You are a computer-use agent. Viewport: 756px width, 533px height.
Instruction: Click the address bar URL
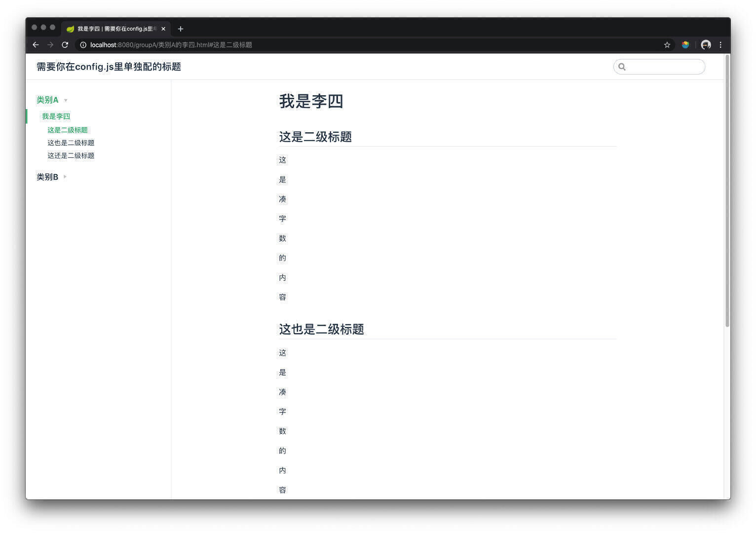coord(171,45)
